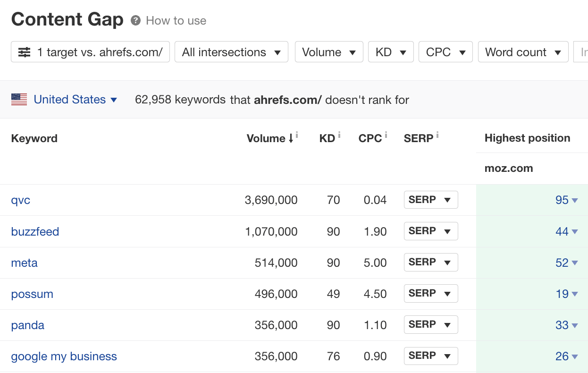This screenshot has height=373, width=588.
Task: Open the buzzfeed keyword link
Action: pos(35,231)
